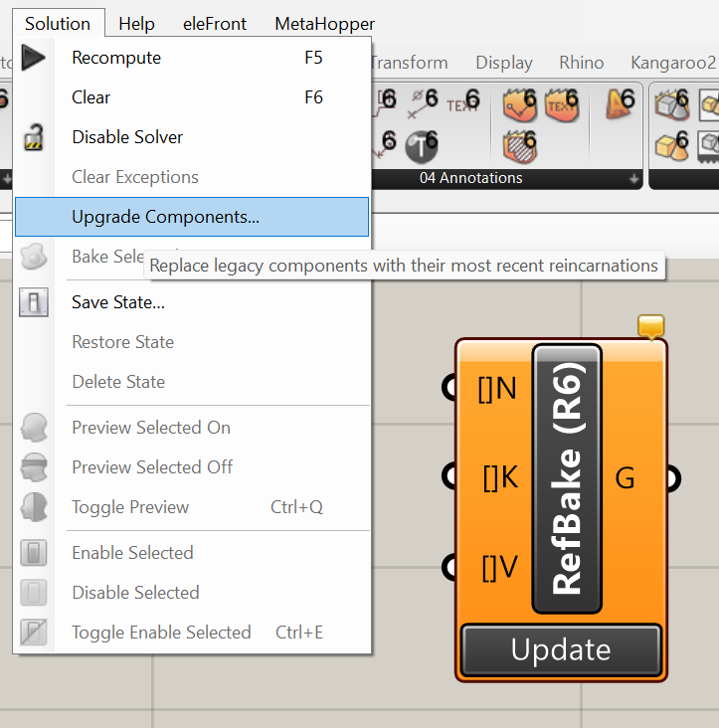Select the yellow cube and cone component
This screenshot has height=728, width=719.
pos(672,146)
